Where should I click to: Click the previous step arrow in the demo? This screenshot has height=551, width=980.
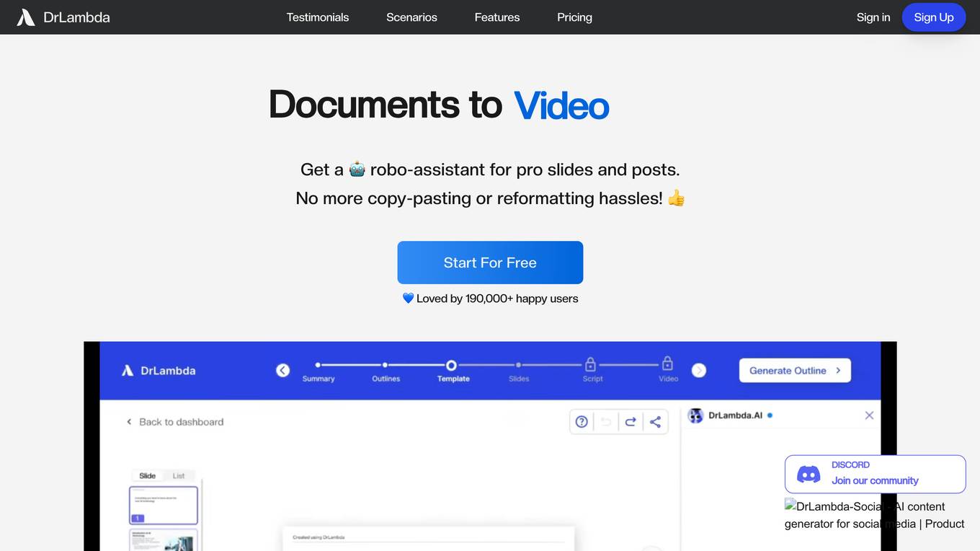point(283,370)
